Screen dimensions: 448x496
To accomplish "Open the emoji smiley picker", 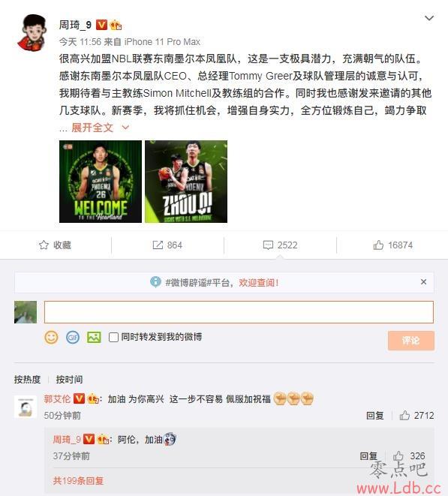I will click(x=51, y=337).
